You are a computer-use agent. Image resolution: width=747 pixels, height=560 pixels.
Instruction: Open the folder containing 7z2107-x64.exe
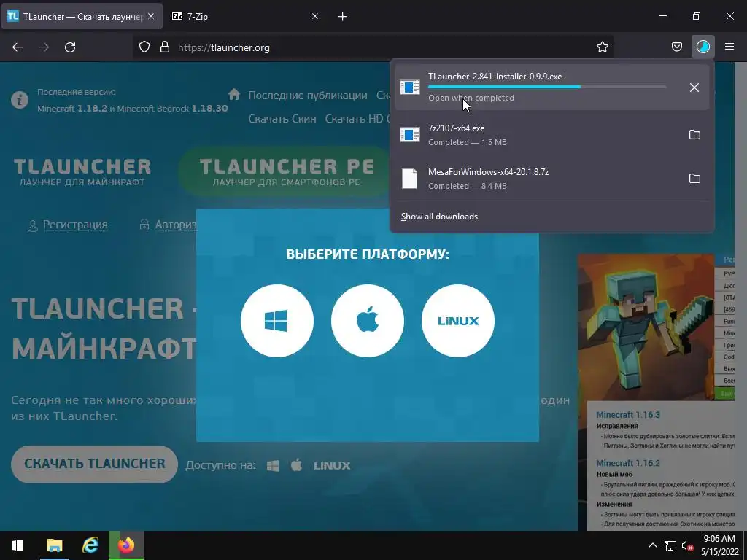tap(694, 135)
